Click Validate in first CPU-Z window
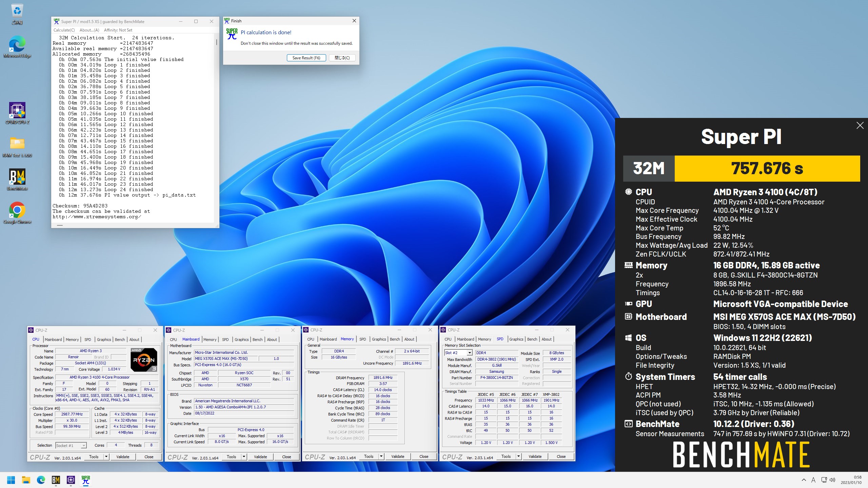Screen dimensions: 868x488 [123, 457]
